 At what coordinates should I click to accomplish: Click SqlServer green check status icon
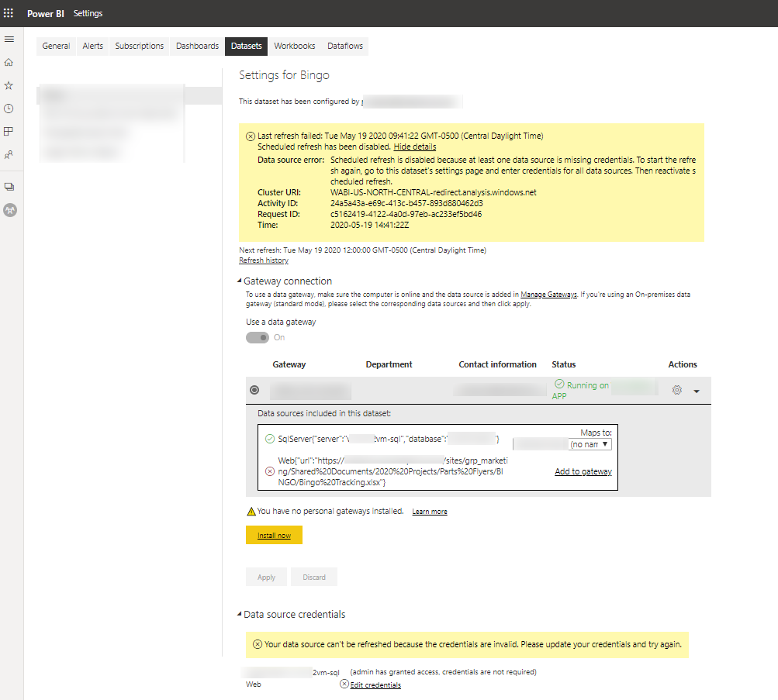point(270,439)
